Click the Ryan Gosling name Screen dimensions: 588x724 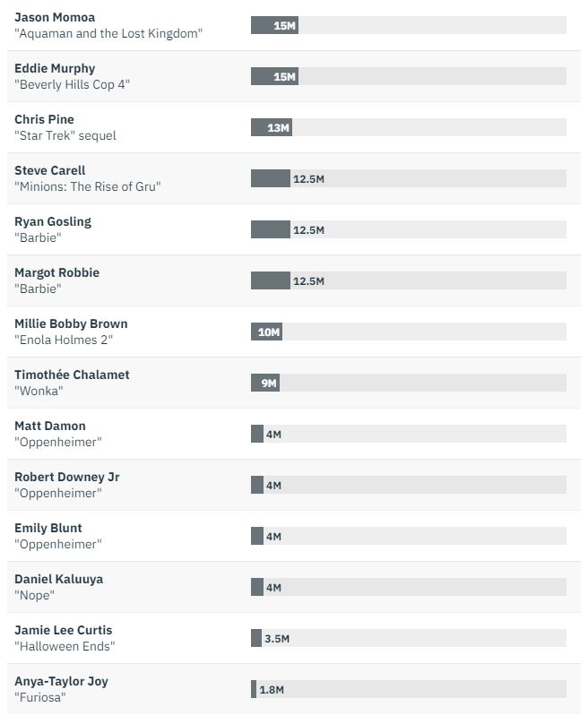(x=53, y=221)
